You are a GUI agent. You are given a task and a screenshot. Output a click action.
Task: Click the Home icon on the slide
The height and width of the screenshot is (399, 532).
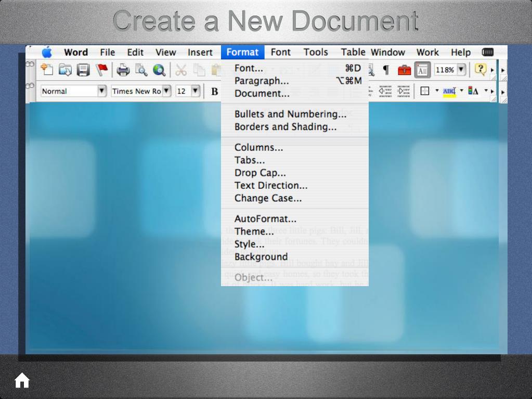click(22, 380)
